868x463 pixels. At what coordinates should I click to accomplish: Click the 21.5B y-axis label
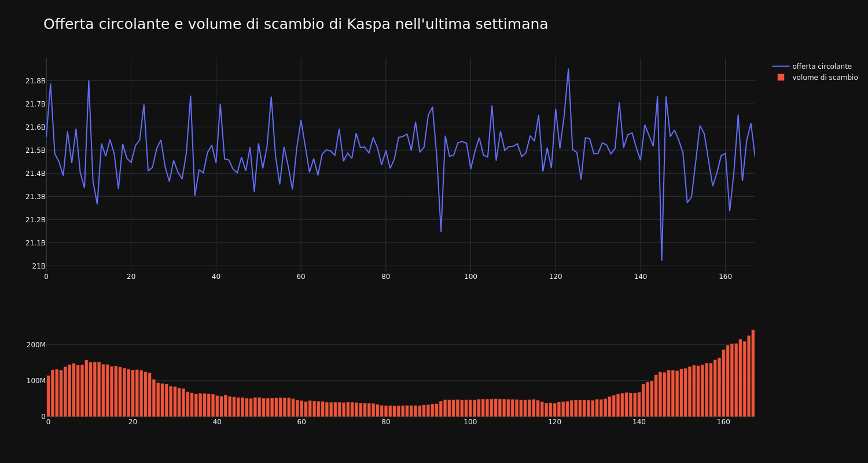coord(35,150)
